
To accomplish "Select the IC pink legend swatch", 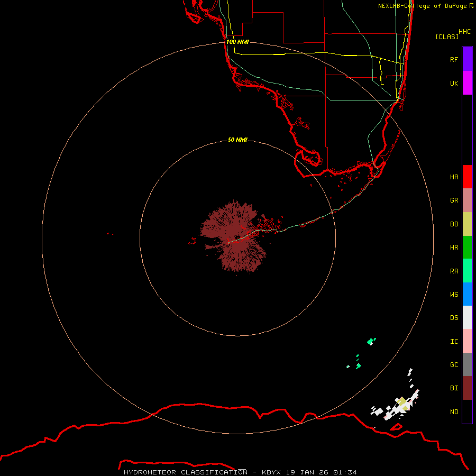I will pyautogui.click(x=467, y=341).
